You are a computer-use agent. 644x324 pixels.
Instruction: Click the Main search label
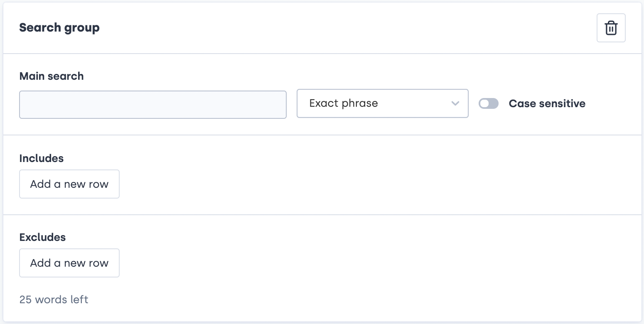tap(52, 76)
